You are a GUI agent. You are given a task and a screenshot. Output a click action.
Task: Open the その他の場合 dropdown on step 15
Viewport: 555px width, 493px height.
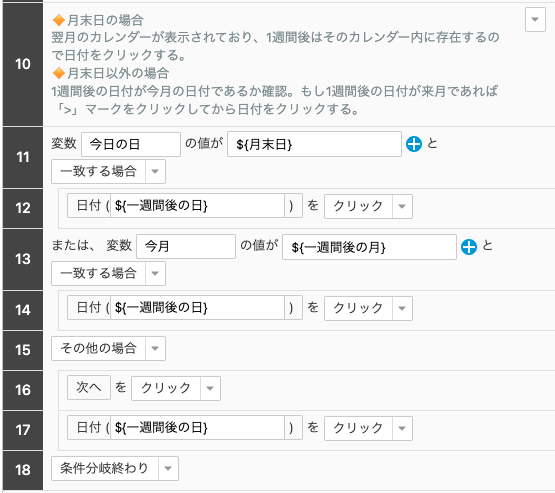(x=155, y=349)
